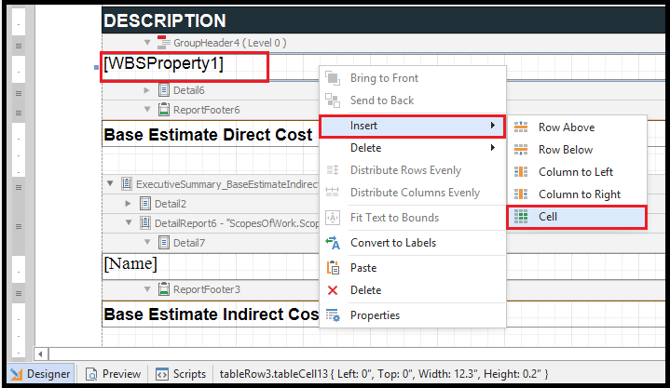The width and height of the screenshot is (670, 388).
Task: Open the Insert submenu
Action: point(413,126)
